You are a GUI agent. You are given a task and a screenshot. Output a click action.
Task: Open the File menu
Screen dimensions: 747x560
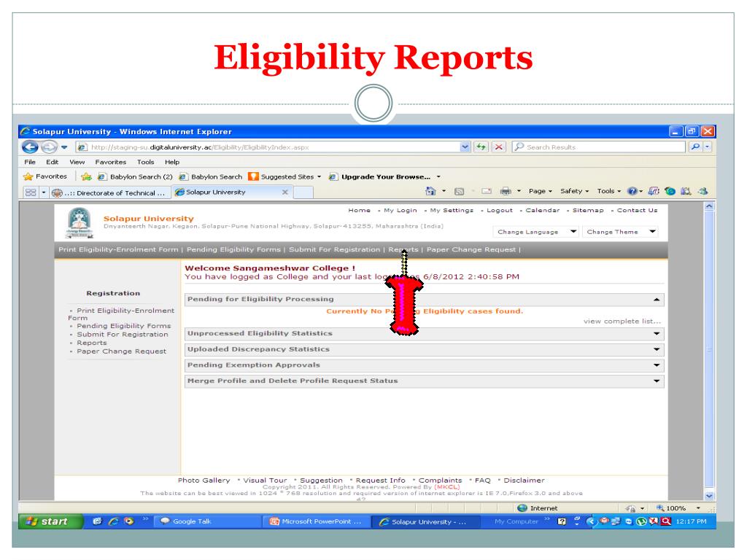[x=30, y=162]
